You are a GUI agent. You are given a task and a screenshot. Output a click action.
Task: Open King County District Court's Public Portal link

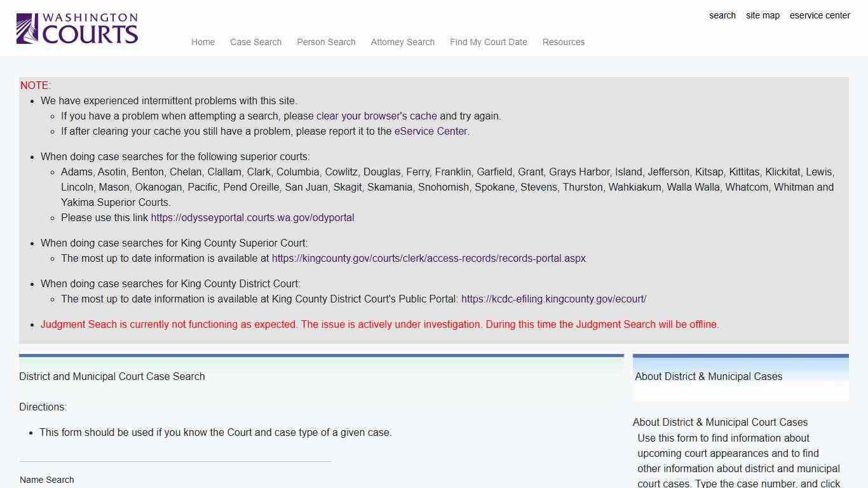[x=553, y=299]
